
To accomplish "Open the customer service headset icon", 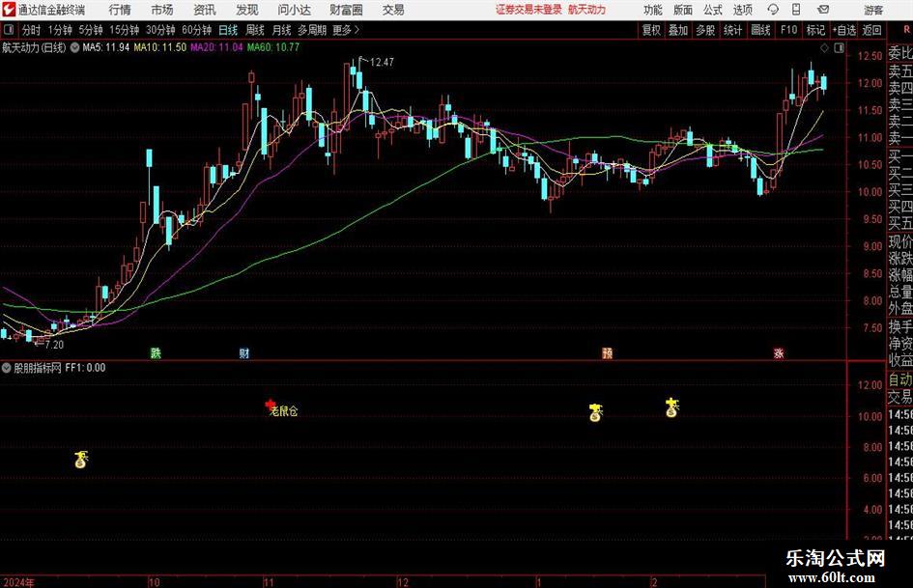I will (x=773, y=10).
